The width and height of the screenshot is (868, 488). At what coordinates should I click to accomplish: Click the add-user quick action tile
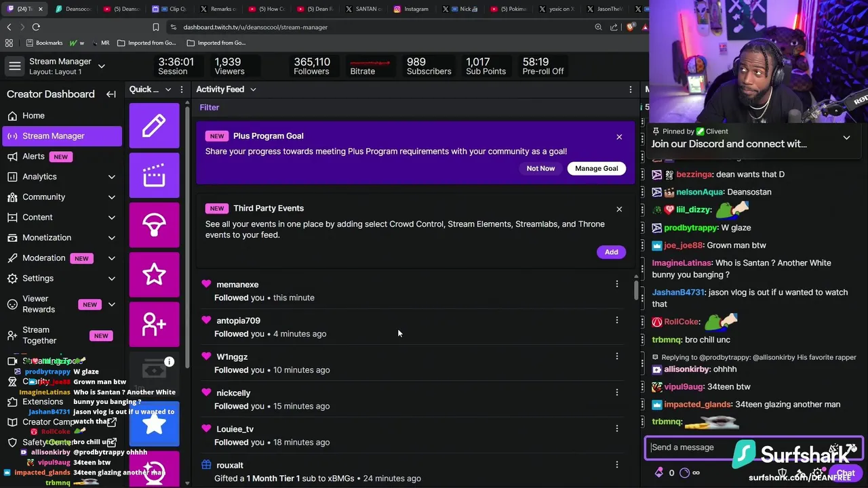[155, 325]
